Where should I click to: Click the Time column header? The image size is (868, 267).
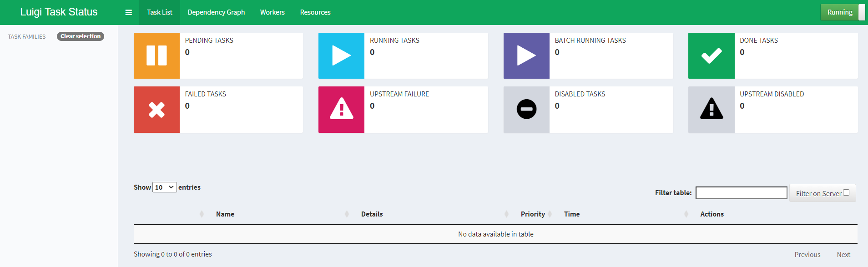point(572,214)
